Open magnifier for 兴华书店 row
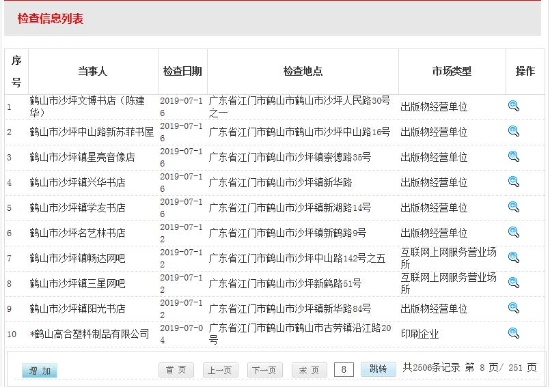The height and width of the screenshot is (387, 550). pos(513,182)
